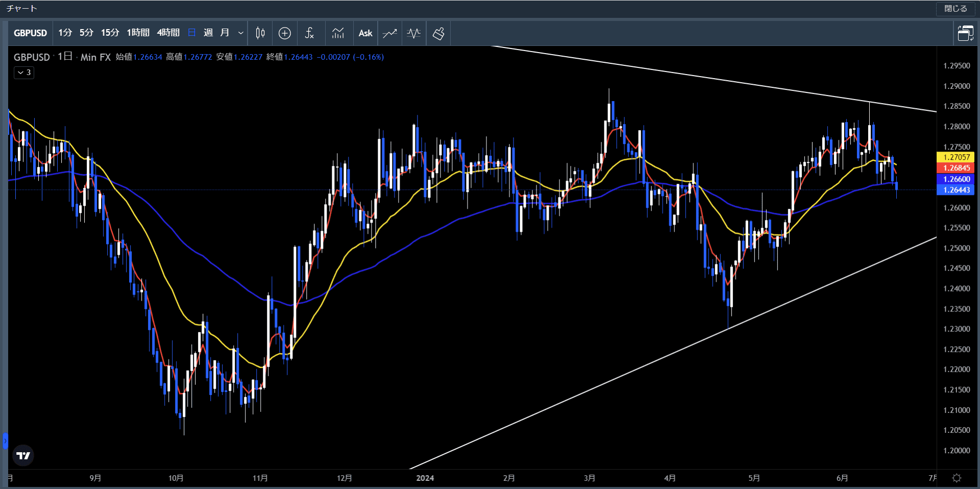Viewport: 980px width, 489px height.
Task: Click the yellow 1.27057 price label
Action: click(x=956, y=157)
